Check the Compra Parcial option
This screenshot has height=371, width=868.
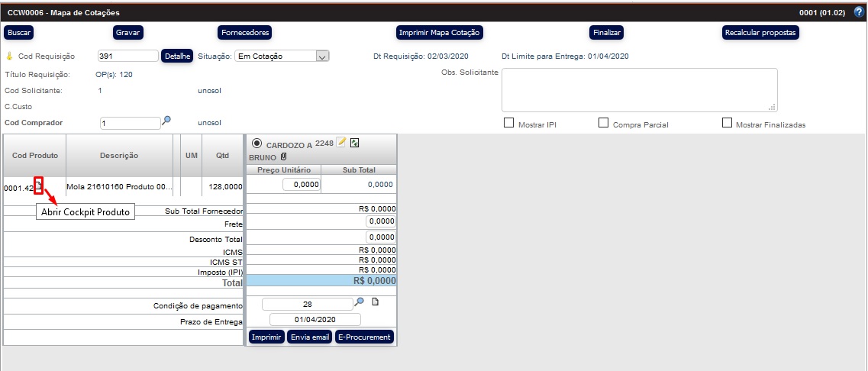(603, 123)
